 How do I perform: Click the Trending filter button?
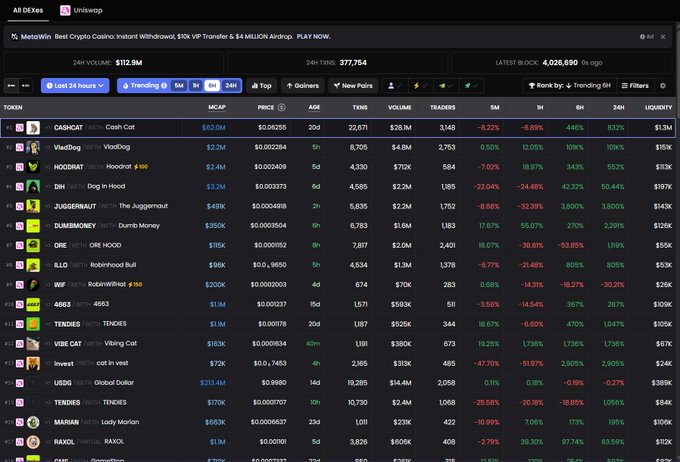(142, 85)
